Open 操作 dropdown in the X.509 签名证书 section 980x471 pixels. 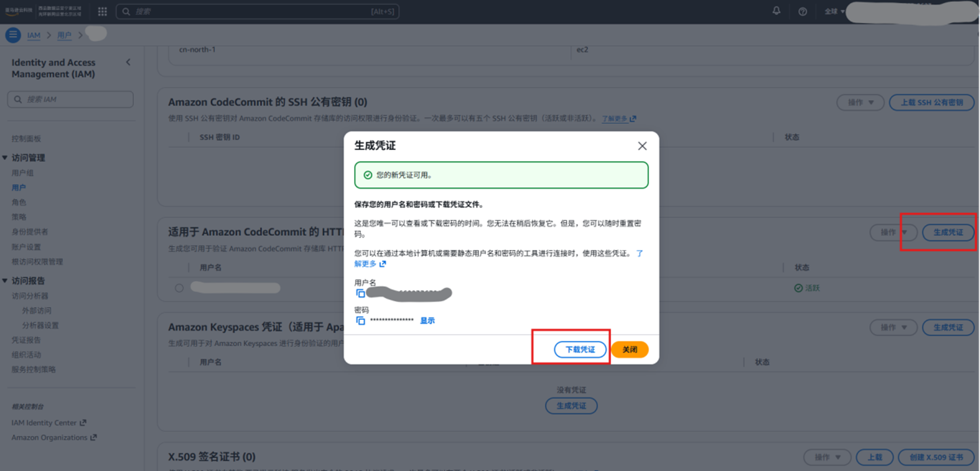[x=827, y=457]
